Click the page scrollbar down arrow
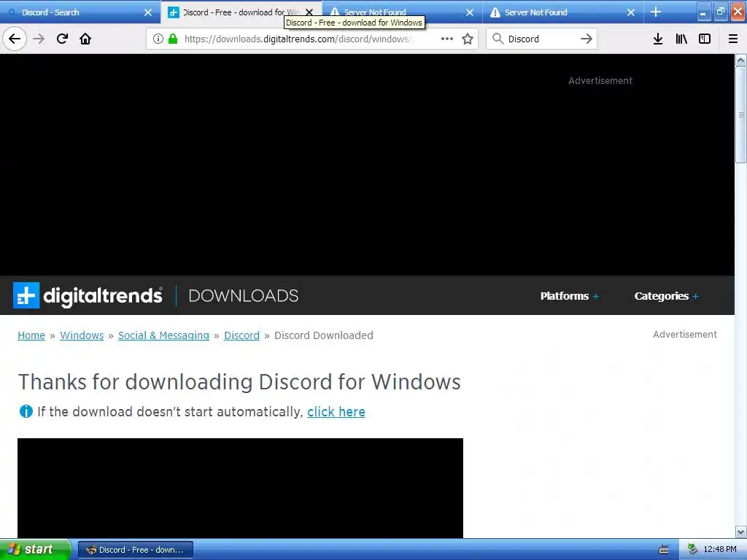This screenshot has width=747, height=560. [x=741, y=532]
